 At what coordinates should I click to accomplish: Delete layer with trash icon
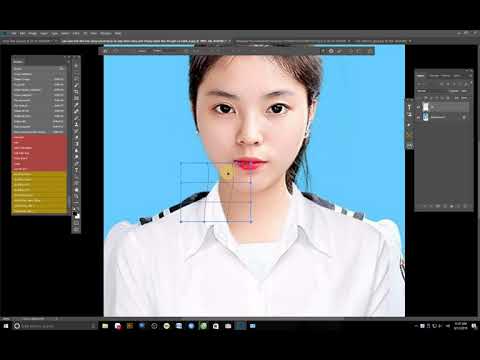pyautogui.click(x=465, y=206)
